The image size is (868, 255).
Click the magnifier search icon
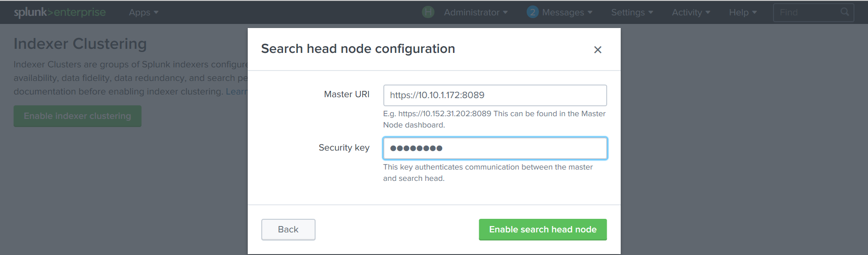click(845, 12)
